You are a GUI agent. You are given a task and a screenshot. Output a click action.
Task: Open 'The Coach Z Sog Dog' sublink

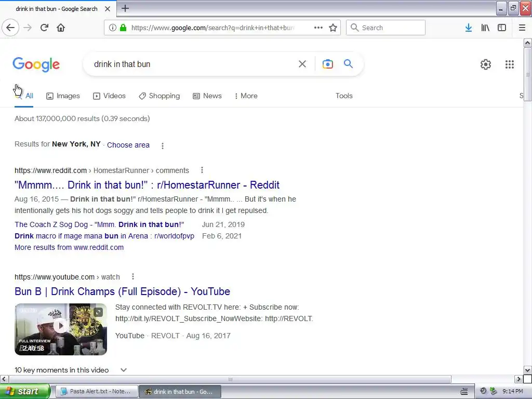tap(99, 224)
